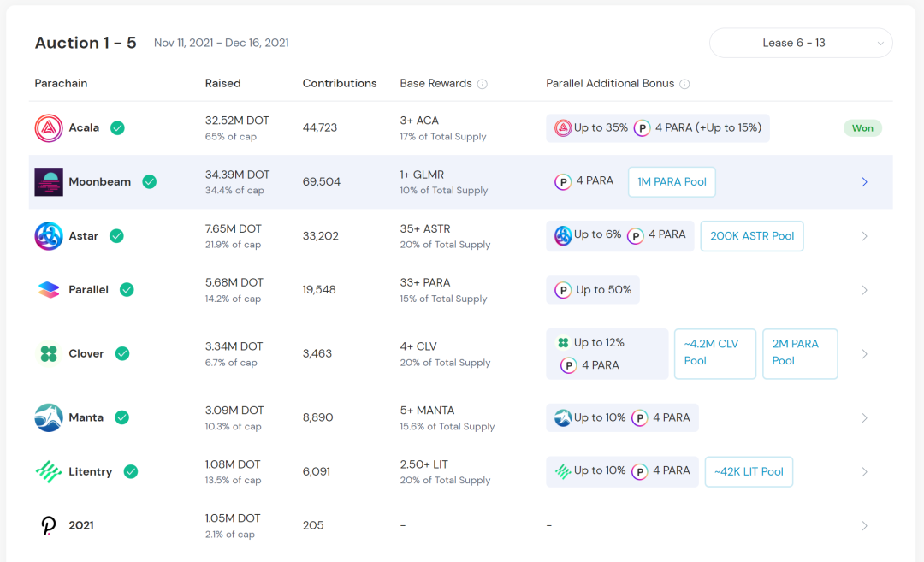Click Moonbeam's green verified checkmark

[150, 182]
